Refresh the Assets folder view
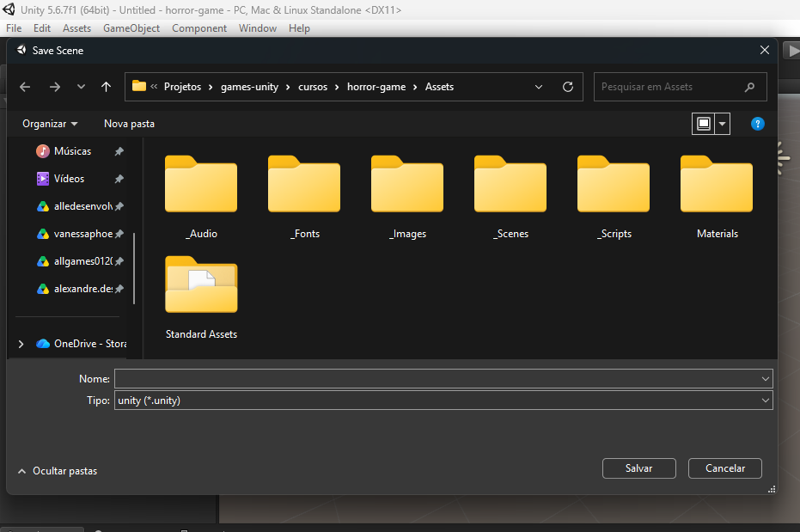800x532 pixels. (568, 87)
